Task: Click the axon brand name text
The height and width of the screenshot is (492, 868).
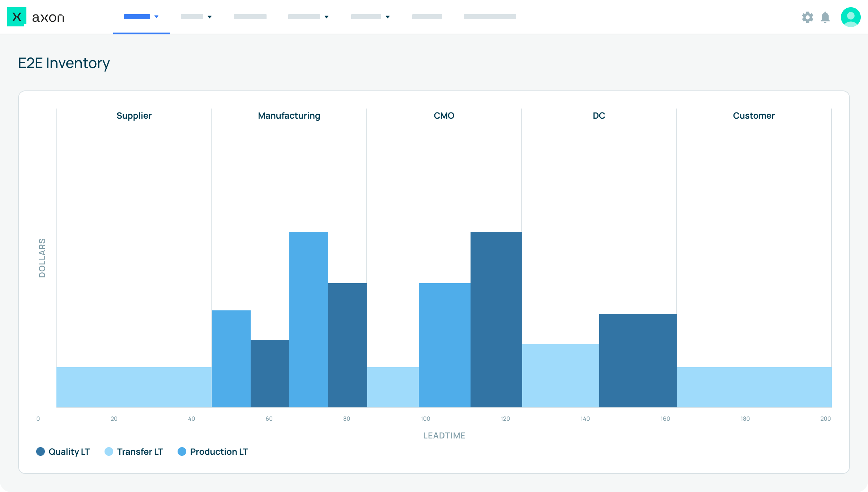Action: click(x=48, y=17)
